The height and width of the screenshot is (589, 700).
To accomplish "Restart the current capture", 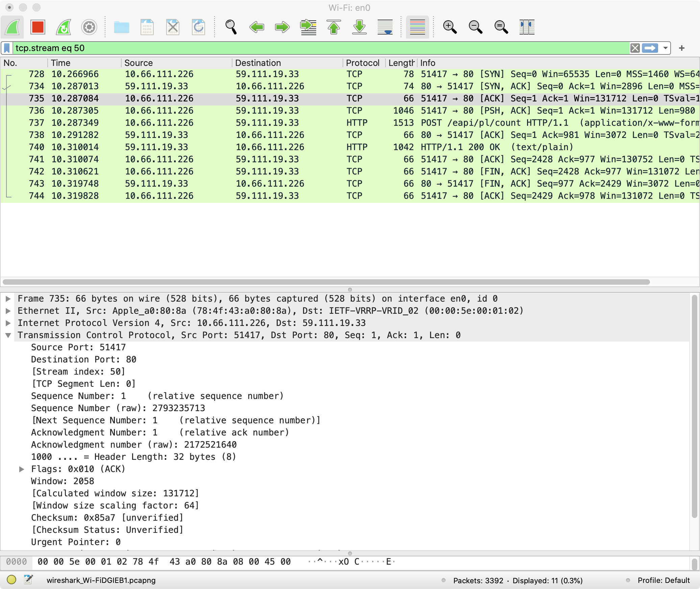I will point(64,27).
